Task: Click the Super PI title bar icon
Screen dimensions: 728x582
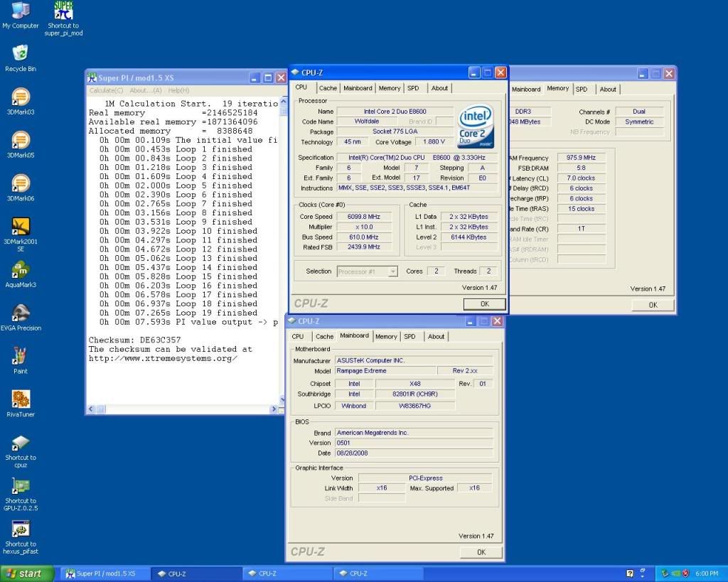Action: (x=92, y=77)
